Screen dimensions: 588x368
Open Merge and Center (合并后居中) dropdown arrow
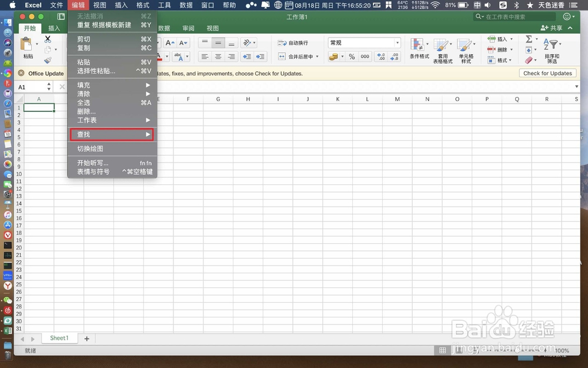(318, 57)
